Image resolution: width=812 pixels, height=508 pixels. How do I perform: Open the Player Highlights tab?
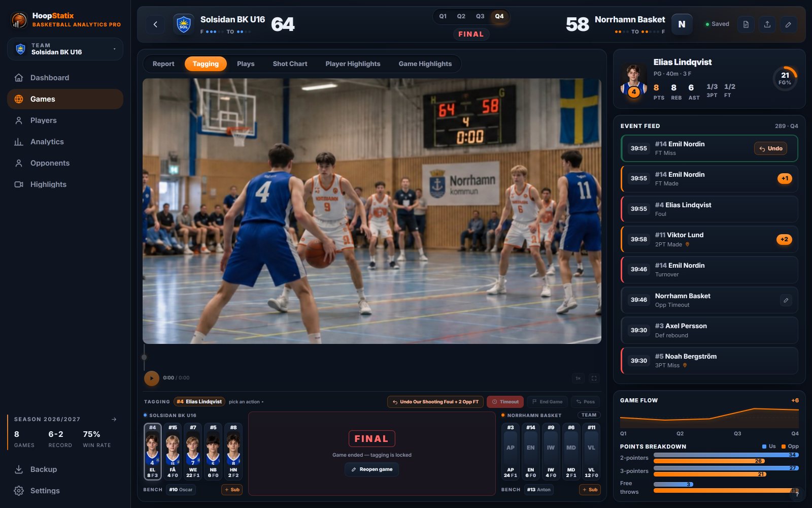pyautogui.click(x=353, y=64)
